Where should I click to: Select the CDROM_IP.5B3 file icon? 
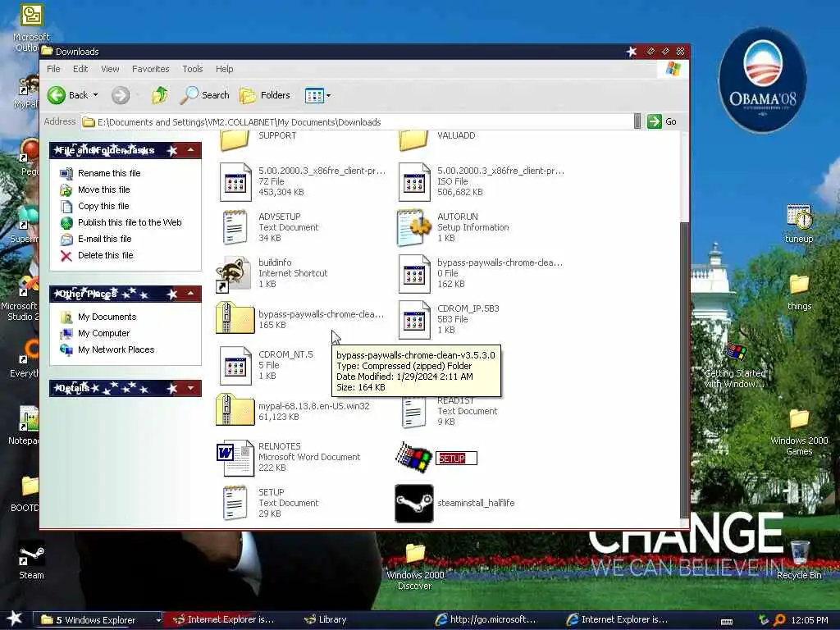click(x=414, y=320)
